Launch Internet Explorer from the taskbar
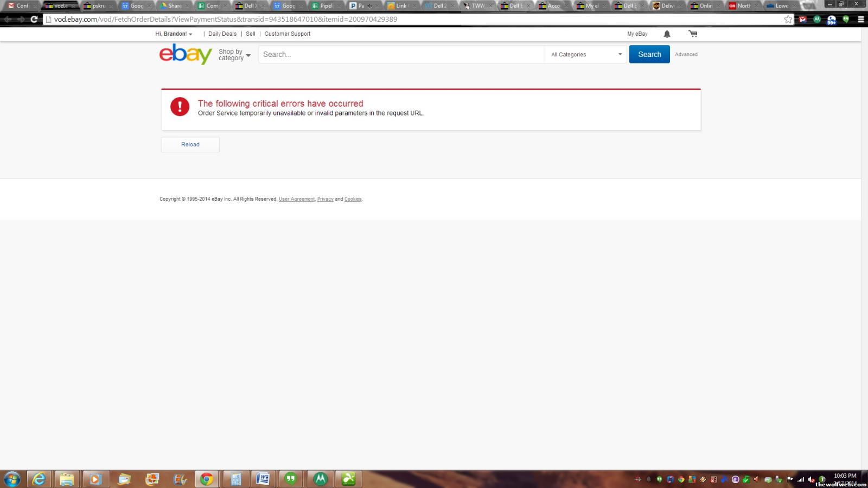 tap(39, 479)
